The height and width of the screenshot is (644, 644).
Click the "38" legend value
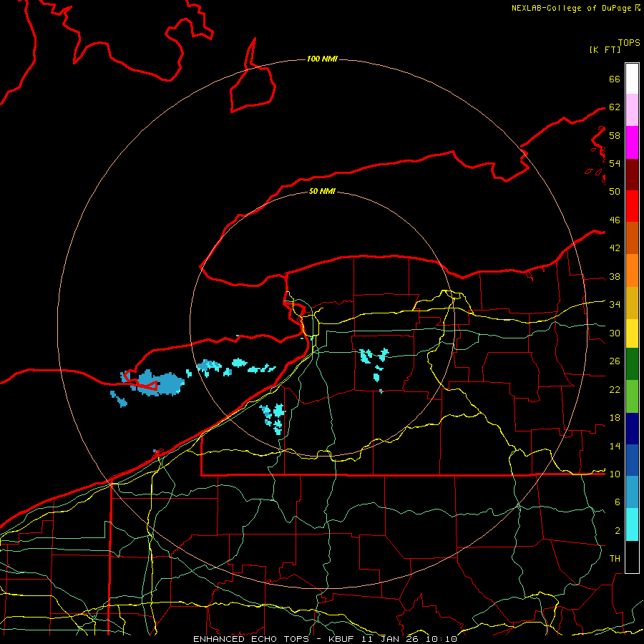tap(615, 276)
